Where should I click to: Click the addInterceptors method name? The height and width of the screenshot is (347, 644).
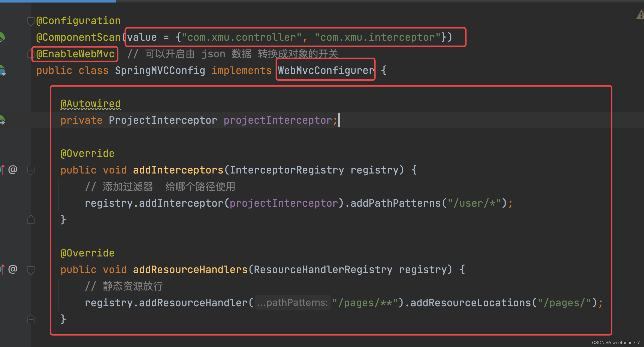[178, 170]
